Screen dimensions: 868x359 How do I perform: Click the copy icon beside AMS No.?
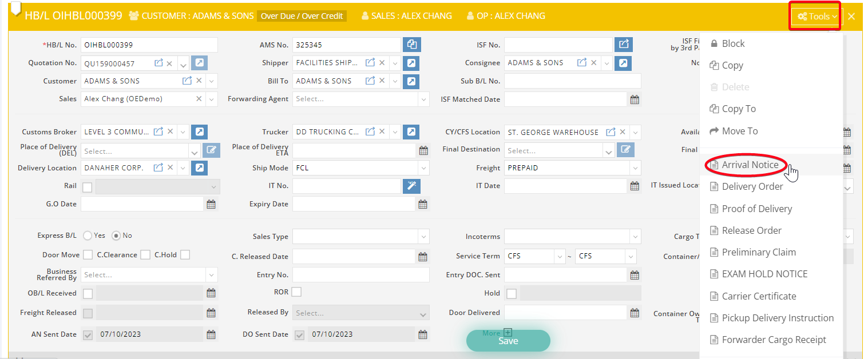pos(411,45)
